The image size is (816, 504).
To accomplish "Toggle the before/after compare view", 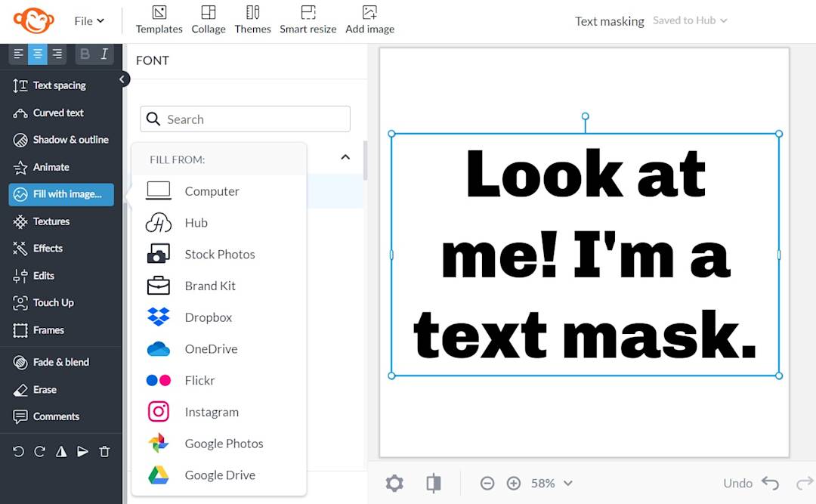I will pyautogui.click(x=434, y=483).
